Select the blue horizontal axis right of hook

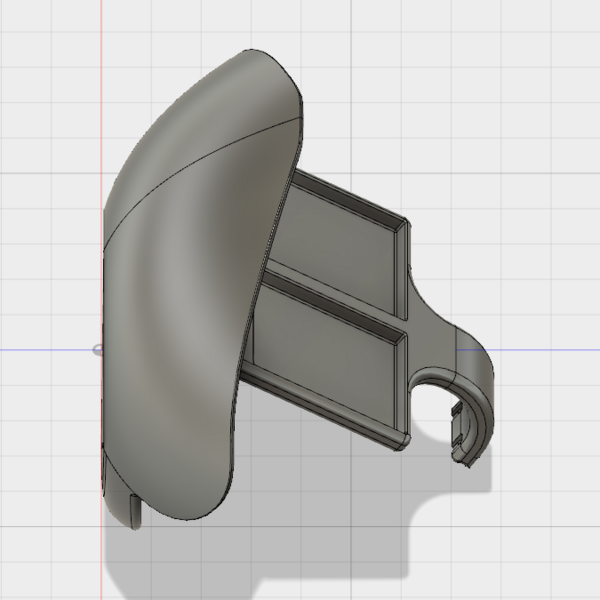tap(550, 350)
